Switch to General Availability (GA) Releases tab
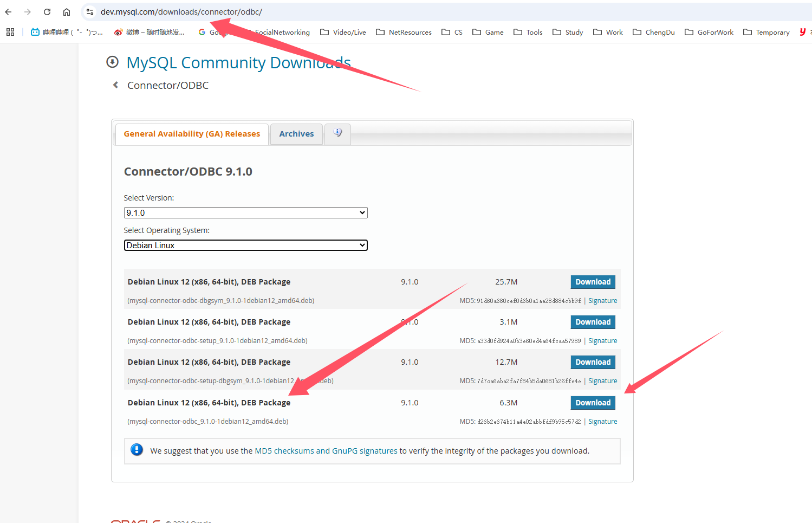 (192, 134)
